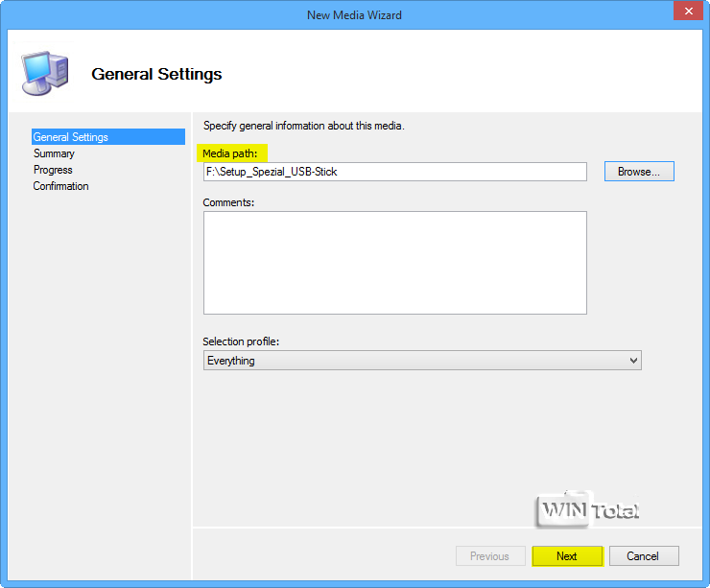Viewport: 710px width, 588px height.
Task: Click the highlighted Media path label
Action: pos(233,153)
